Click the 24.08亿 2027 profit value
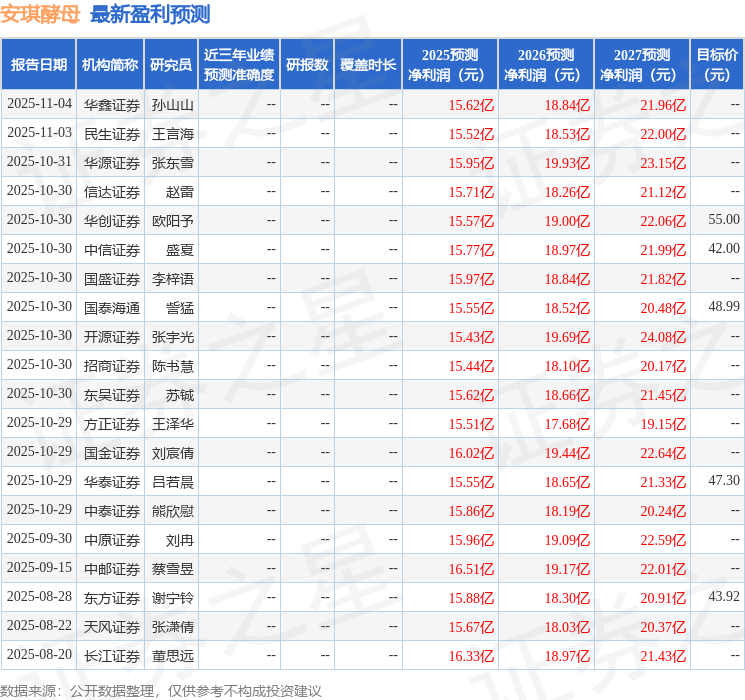This screenshot has height=700, width=745. tap(663, 336)
